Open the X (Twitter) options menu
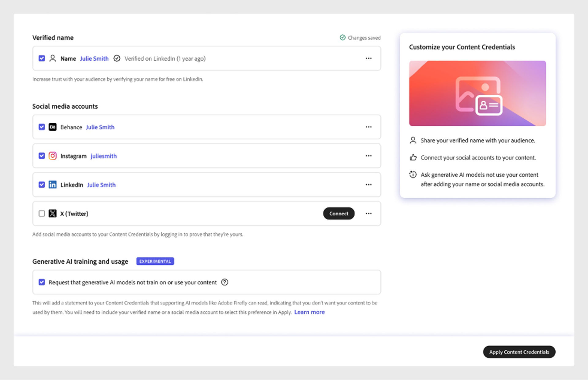Image resolution: width=588 pixels, height=380 pixels. [369, 213]
